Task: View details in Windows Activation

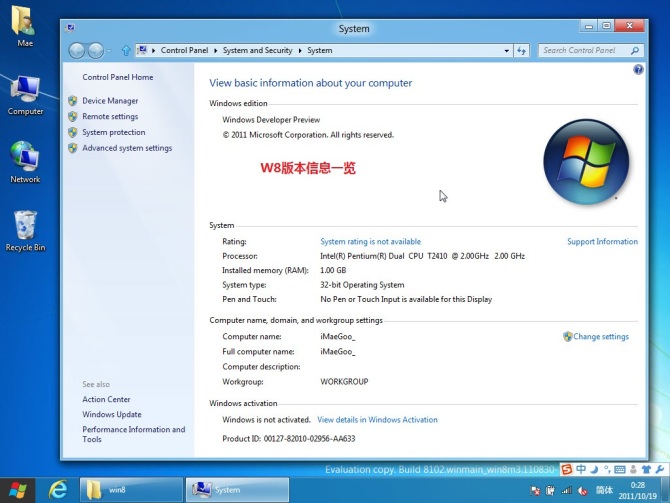Action: 377,420
